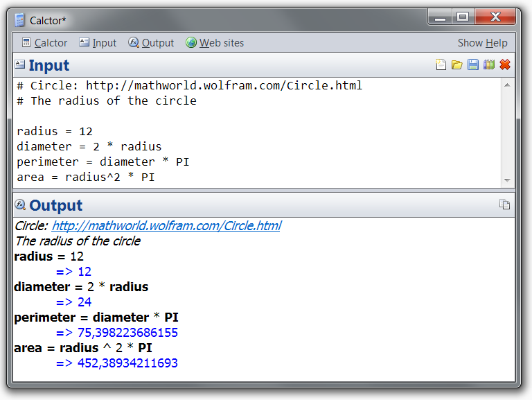Screen dimensions: 532x400
Task: Open a file with the folder icon
Action: [456, 64]
